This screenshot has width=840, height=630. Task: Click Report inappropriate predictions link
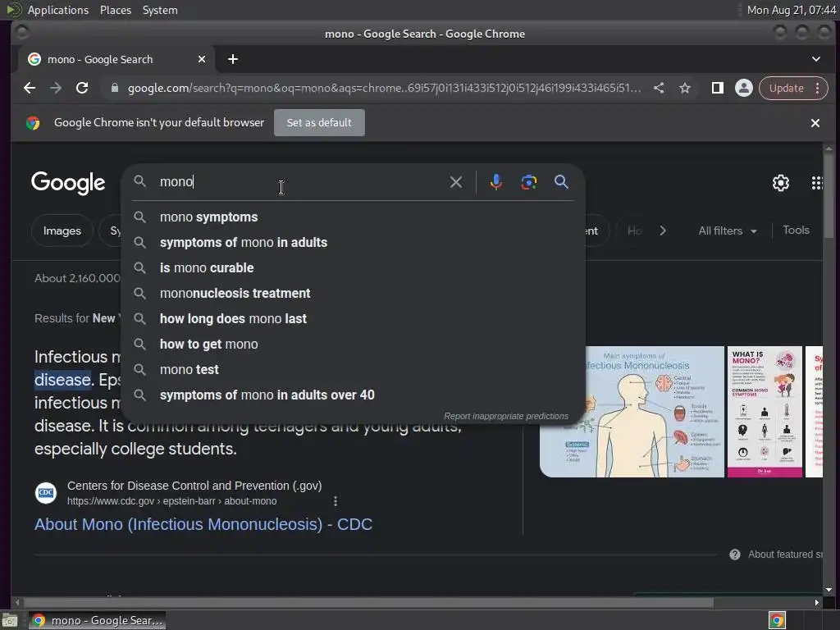(505, 416)
